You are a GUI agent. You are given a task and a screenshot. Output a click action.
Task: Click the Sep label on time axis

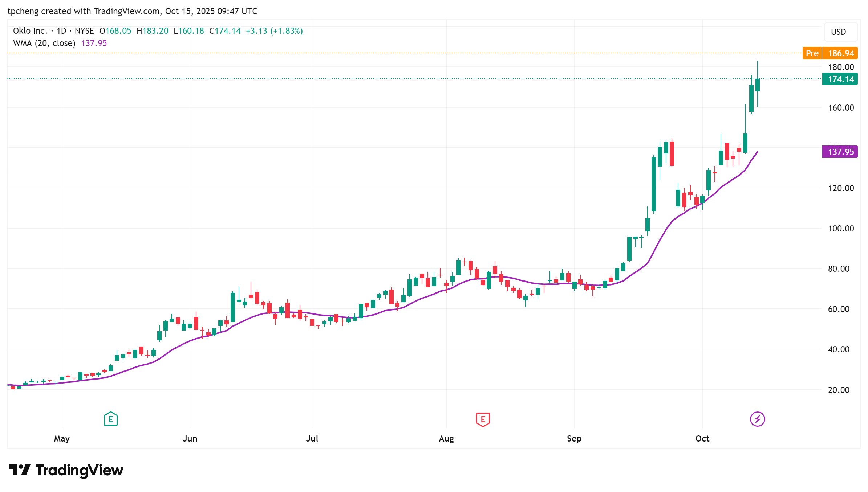(574, 439)
